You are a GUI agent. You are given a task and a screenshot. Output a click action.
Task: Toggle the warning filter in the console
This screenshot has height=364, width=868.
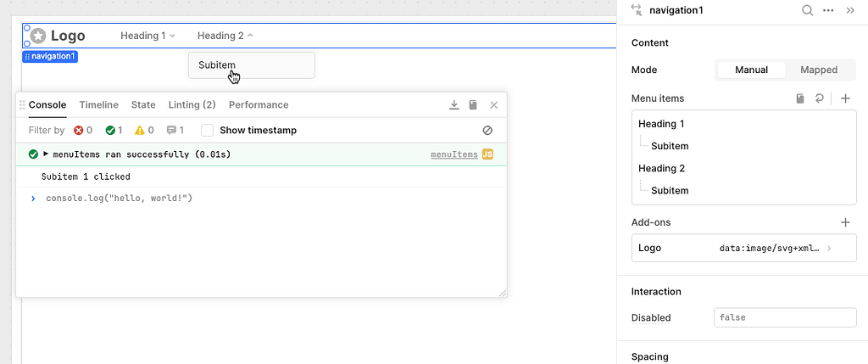(145, 131)
